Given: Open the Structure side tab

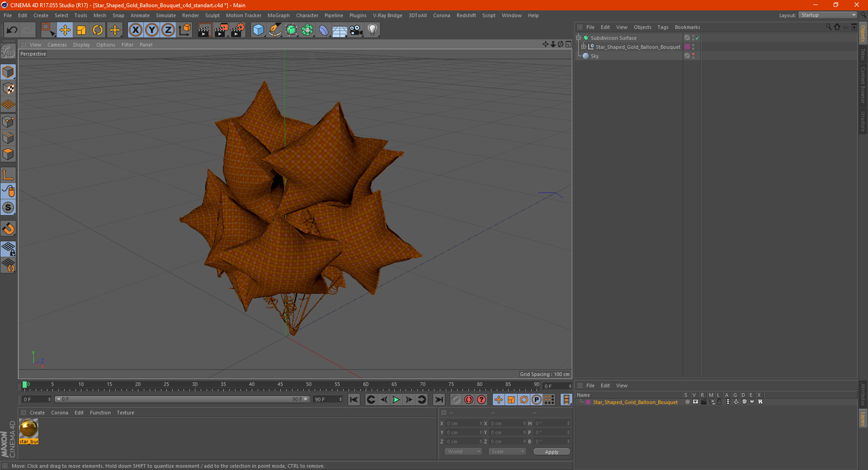Looking at the screenshot, I should click(863, 121).
